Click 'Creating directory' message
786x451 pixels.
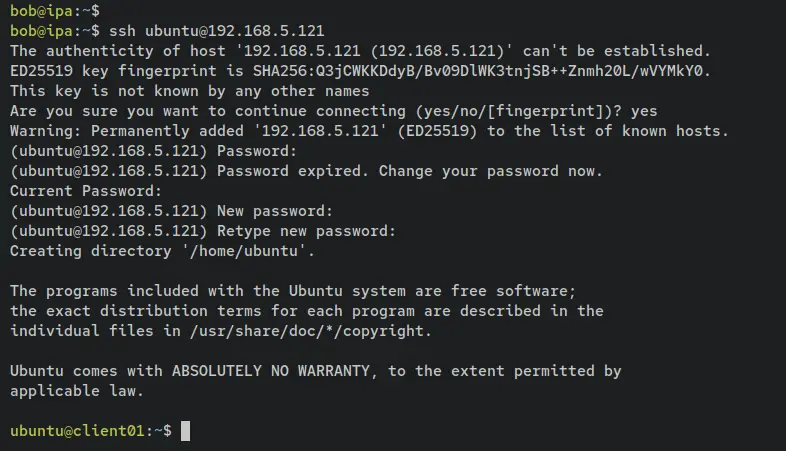pos(162,251)
